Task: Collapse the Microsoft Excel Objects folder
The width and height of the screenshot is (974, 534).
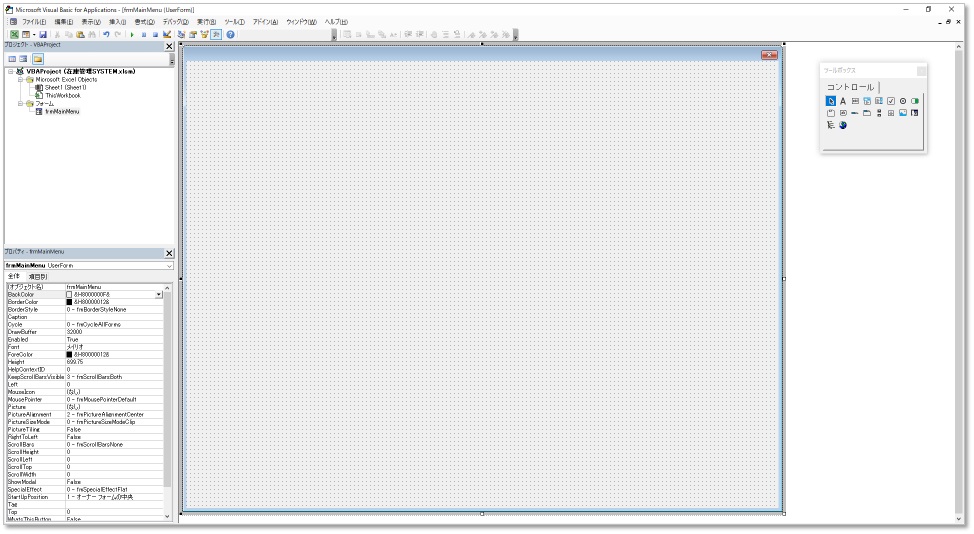Action: [20, 79]
